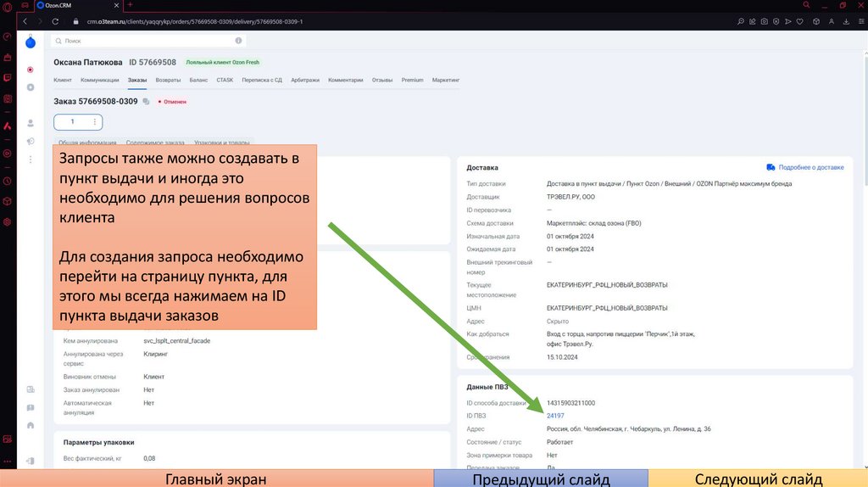Click the ID 57669508 client identifier
Screen dimensions: 868x487
[153, 62]
